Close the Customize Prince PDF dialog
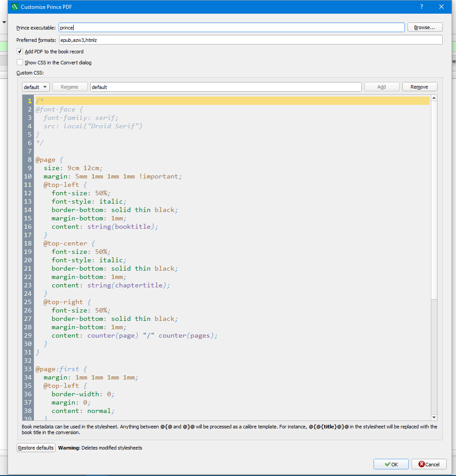 (x=441, y=7)
